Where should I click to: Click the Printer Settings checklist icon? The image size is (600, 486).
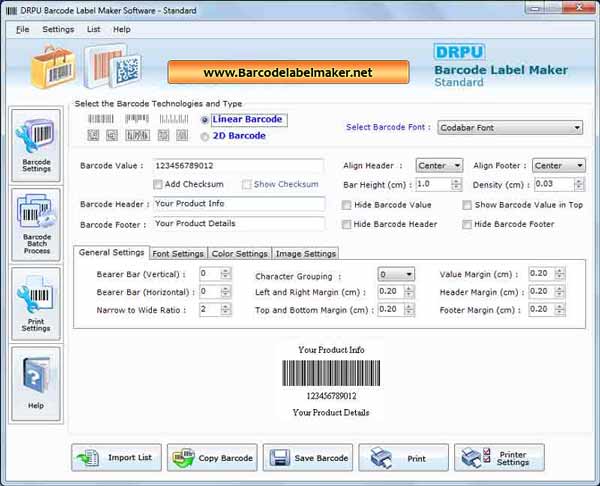pyautogui.click(x=476, y=458)
